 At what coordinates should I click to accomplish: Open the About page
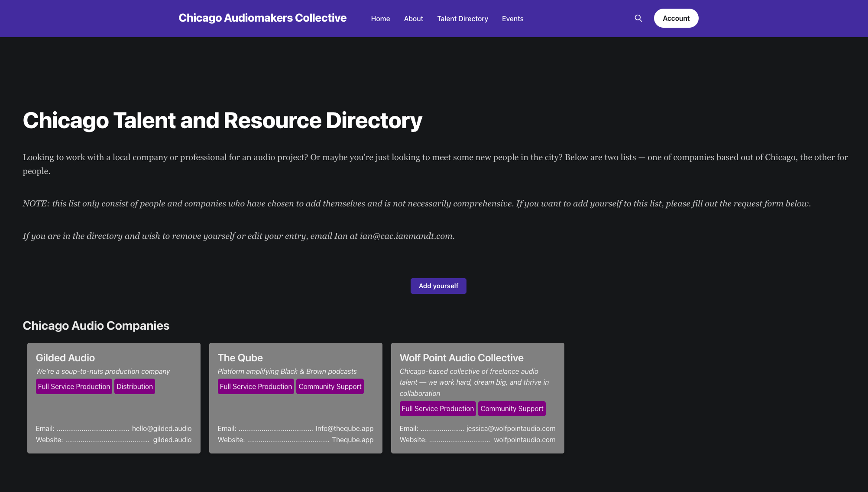click(413, 19)
